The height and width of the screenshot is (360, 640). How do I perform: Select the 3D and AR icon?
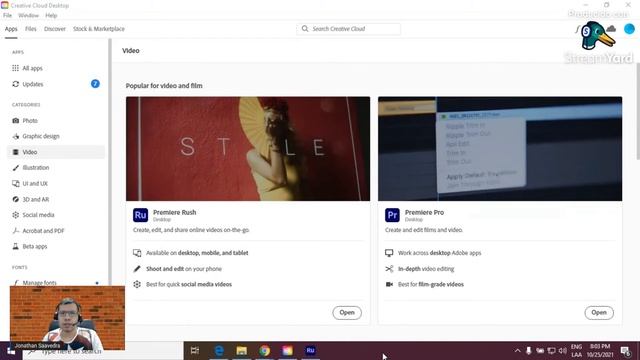[16, 199]
